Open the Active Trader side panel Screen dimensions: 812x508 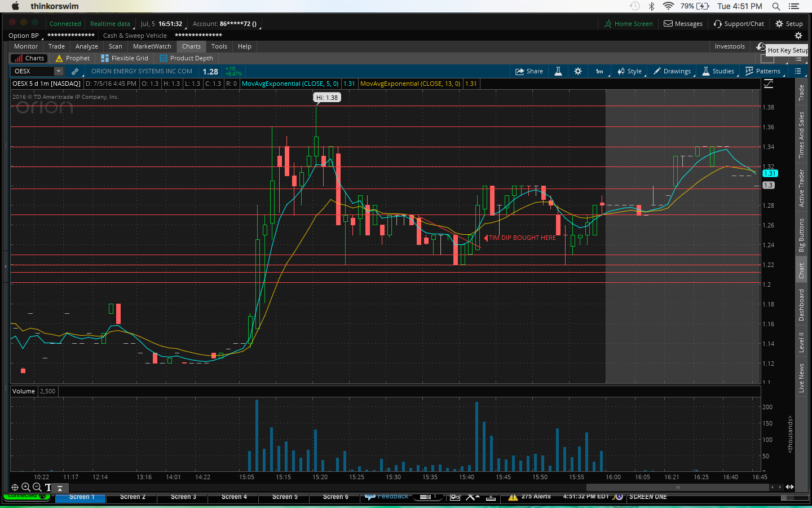pos(801,188)
